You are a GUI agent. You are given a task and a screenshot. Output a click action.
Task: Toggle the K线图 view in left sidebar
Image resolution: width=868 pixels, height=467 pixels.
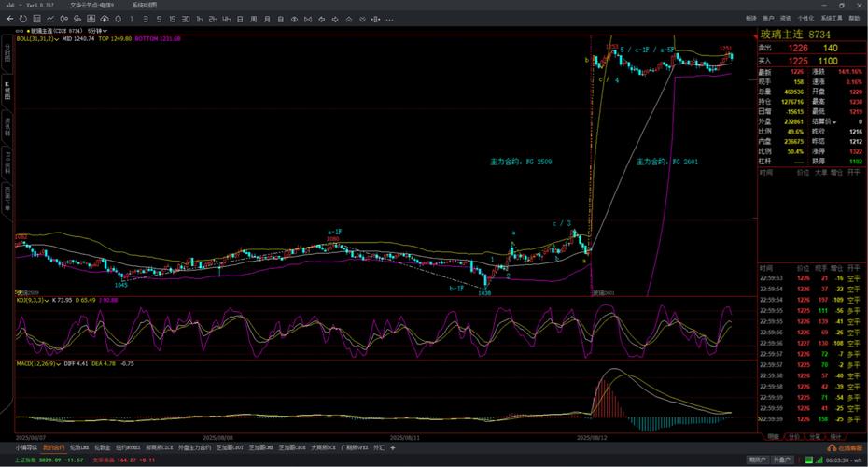pos(7,89)
